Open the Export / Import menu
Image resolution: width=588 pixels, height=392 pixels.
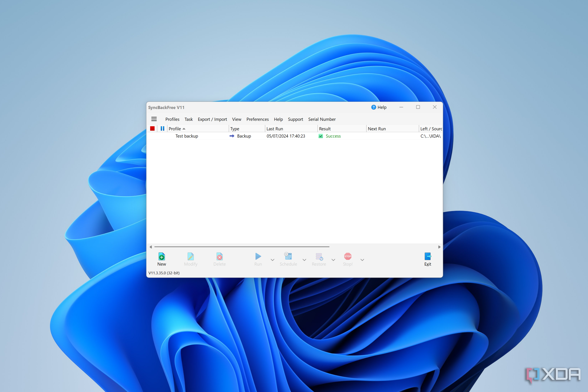(212, 119)
